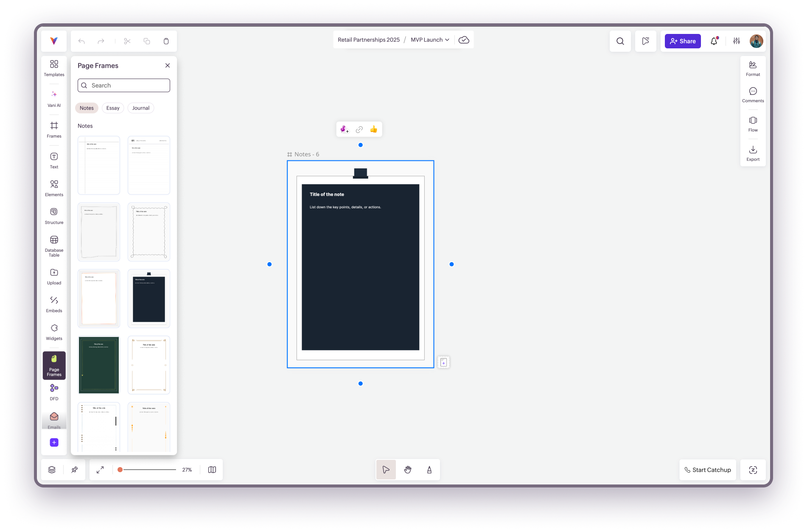
Task: Open the user profile avatar
Action: (756, 41)
